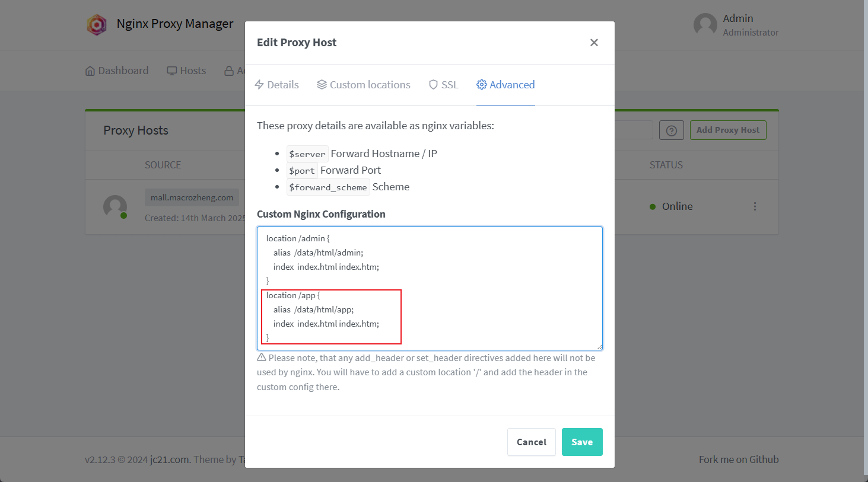Click the Nginx Proxy Manager logo icon

[x=97, y=25]
